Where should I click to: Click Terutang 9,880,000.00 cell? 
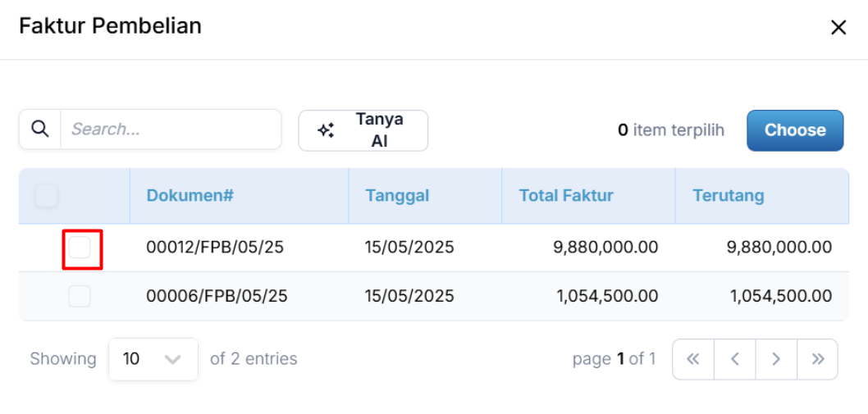779,248
